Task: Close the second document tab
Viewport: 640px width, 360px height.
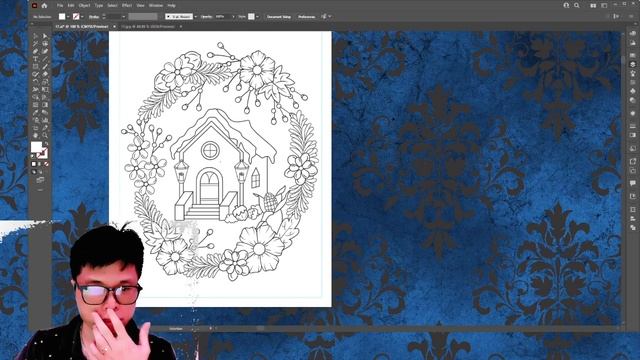Action: (181, 27)
